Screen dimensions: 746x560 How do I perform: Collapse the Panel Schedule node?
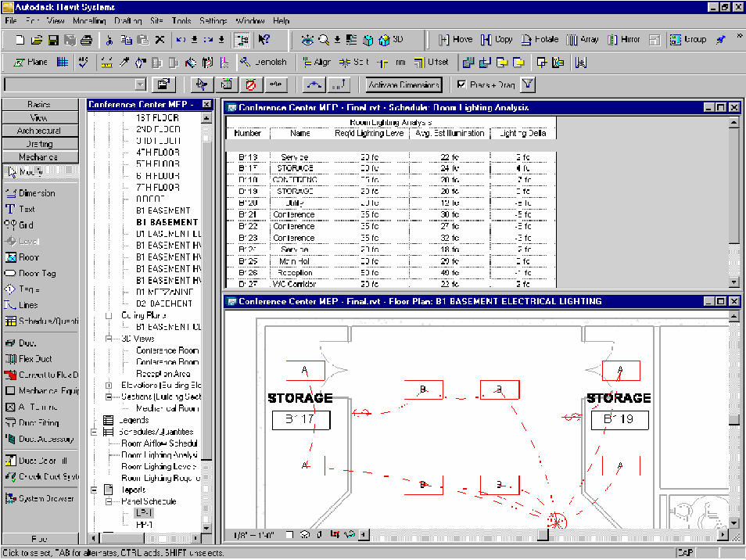(109, 501)
